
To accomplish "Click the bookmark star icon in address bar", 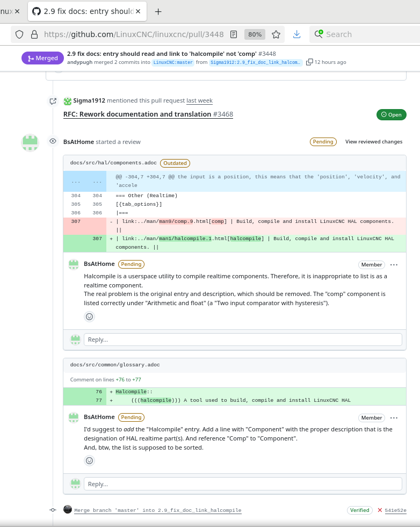I will pos(276,34).
